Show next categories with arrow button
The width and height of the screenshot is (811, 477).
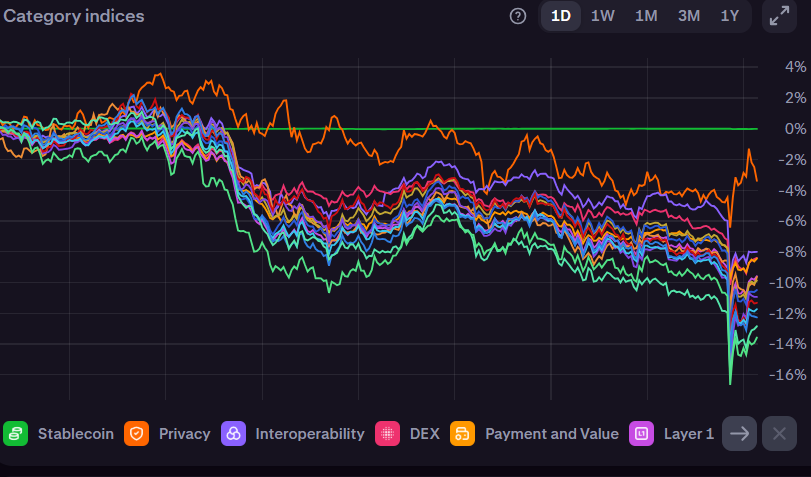point(740,434)
